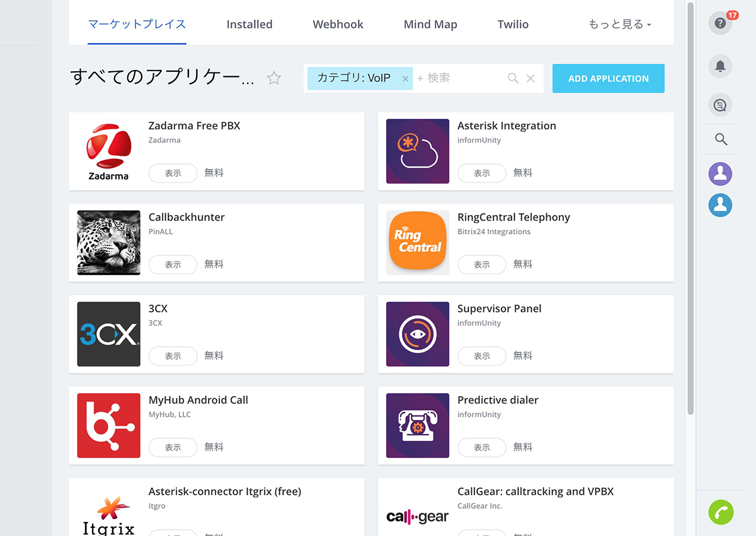Image resolution: width=756 pixels, height=536 pixels.
Task: Open Supervisor Panel title link
Action: 499,308
